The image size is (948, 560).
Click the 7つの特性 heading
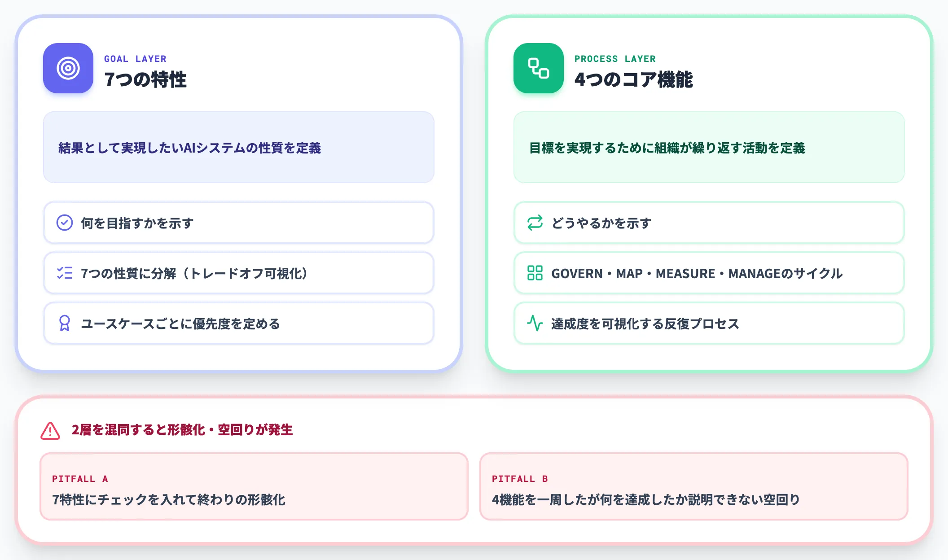(x=145, y=80)
